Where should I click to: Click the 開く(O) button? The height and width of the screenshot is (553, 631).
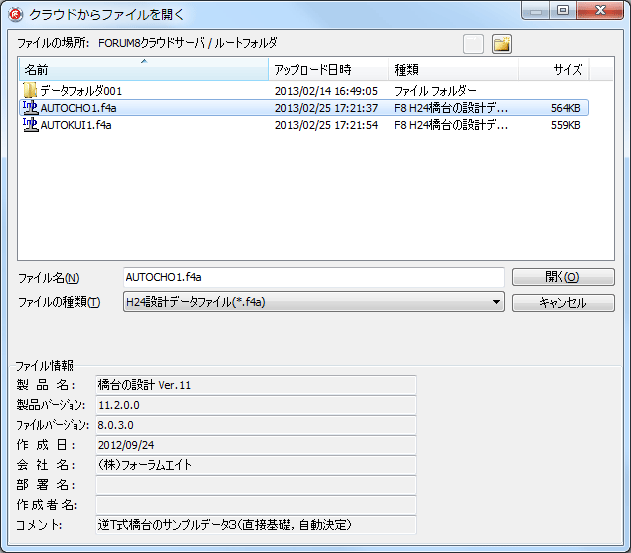point(563,277)
